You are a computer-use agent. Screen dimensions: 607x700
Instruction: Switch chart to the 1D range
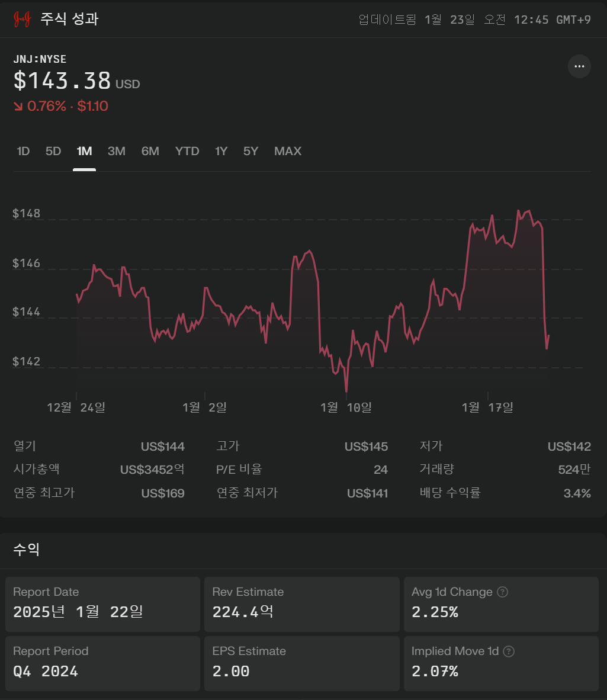[x=23, y=152]
